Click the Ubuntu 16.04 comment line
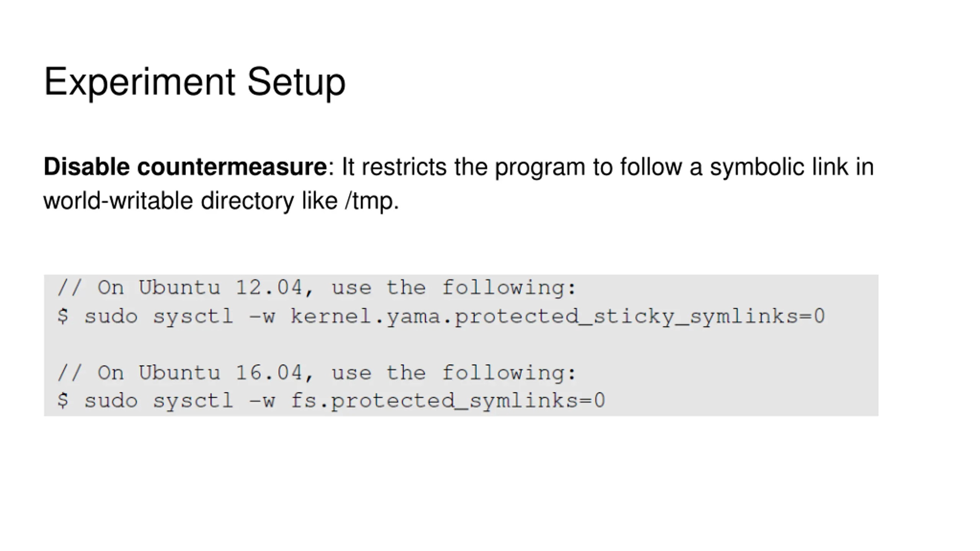 [x=317, y=373]
